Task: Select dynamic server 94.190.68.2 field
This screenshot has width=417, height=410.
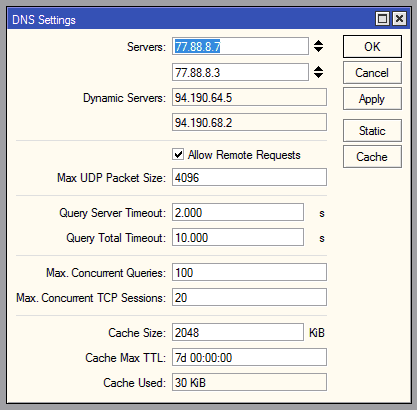Action: tap(249, 122)
